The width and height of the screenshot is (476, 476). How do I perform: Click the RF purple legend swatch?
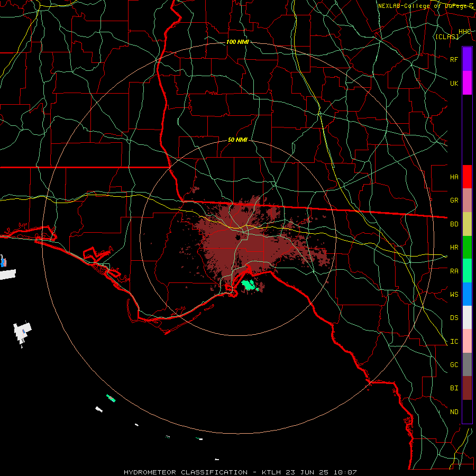click(x=467, y=59)
